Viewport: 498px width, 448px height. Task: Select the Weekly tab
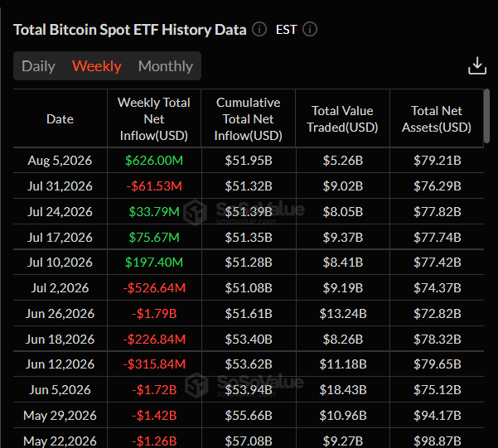(97, 66)
